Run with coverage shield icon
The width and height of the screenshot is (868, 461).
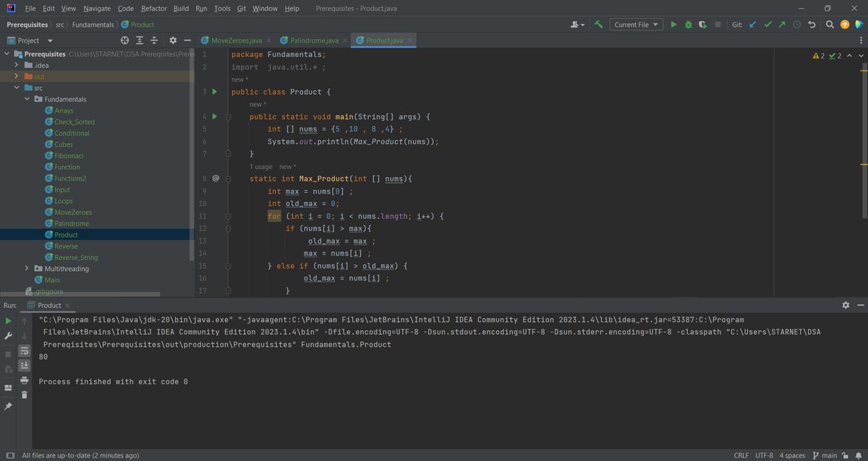(702, 25)
